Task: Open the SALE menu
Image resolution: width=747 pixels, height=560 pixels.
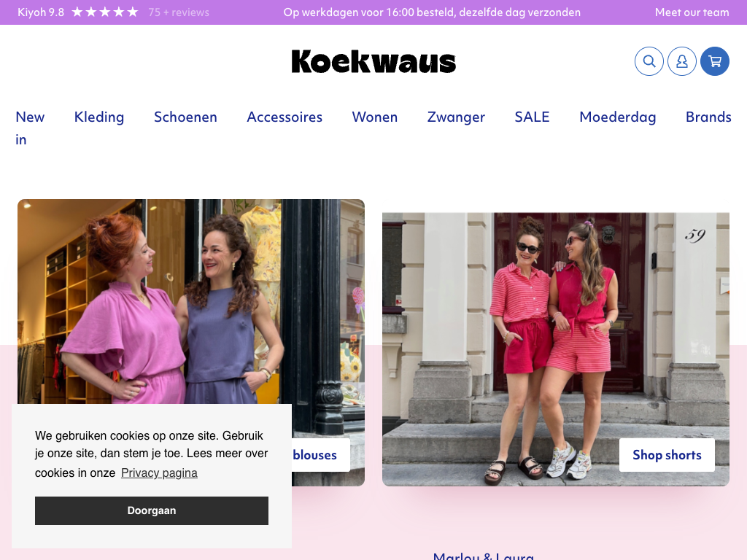Action: 532,117
